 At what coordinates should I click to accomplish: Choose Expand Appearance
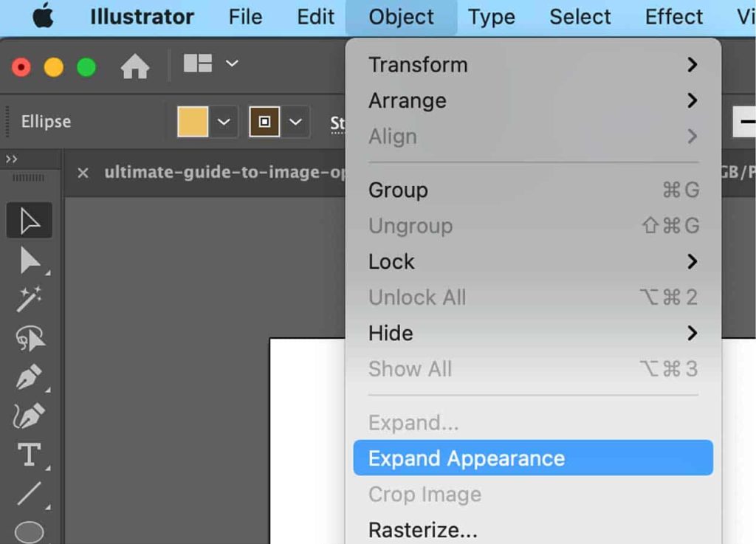tap(533, 458)
